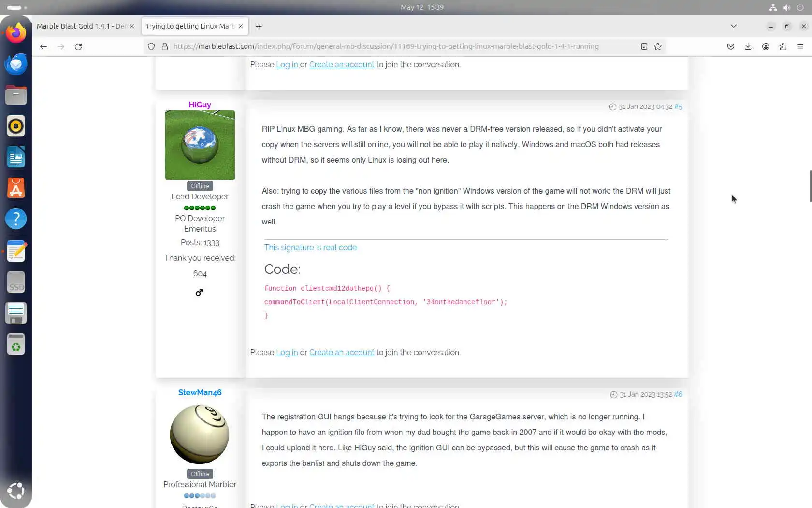Open Firefox account menu
The image size is (812, 508).
pos(766,46)
